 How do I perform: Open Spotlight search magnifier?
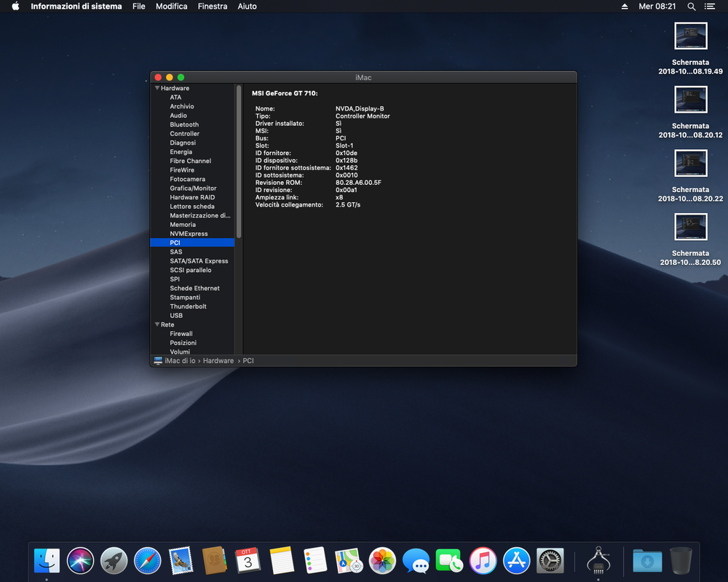(692, 7)
